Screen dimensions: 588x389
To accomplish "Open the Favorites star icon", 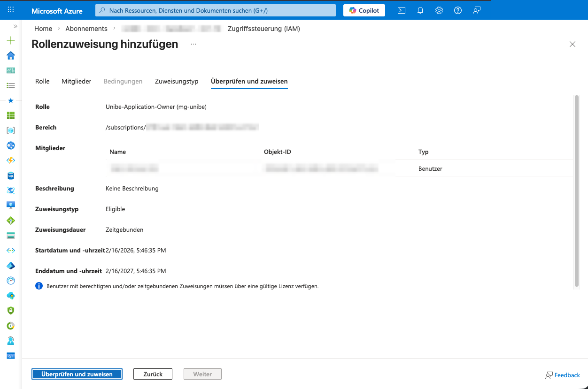I will (x=10, y=100).
